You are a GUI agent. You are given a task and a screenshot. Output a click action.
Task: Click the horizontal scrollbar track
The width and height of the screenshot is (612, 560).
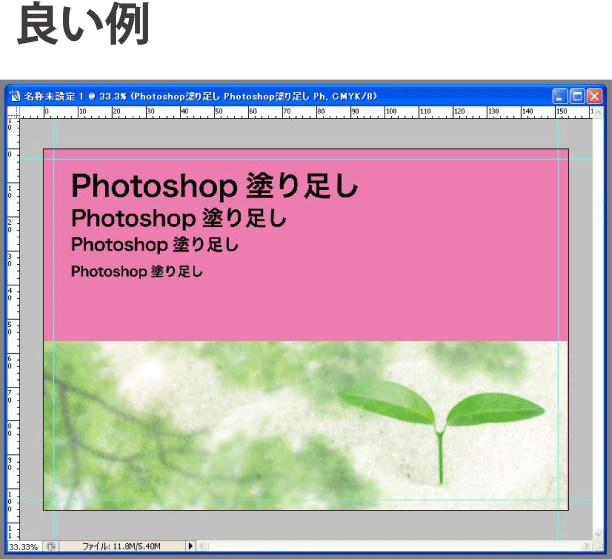point(400,546)
